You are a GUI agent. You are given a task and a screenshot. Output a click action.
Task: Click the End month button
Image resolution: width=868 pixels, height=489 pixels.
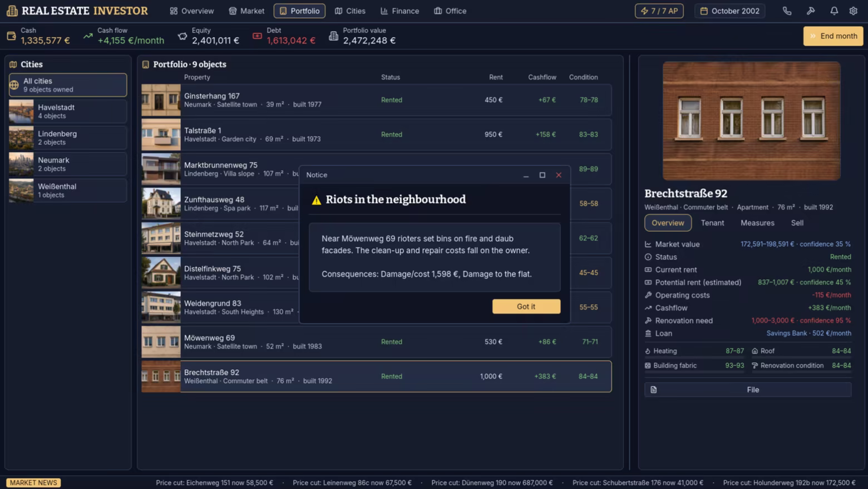point(833,36)
